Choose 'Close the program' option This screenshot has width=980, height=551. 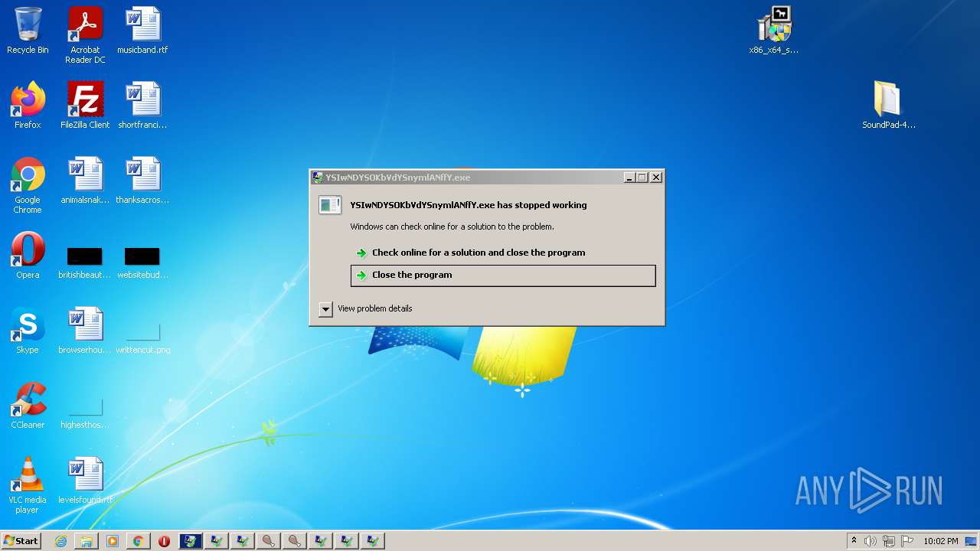(x=503, y=275)
